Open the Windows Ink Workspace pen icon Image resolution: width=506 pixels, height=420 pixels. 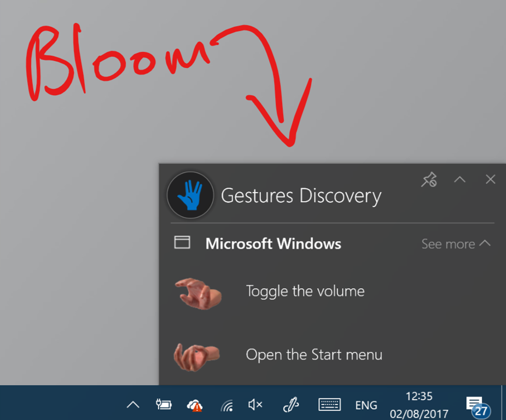tap(291, 405)
